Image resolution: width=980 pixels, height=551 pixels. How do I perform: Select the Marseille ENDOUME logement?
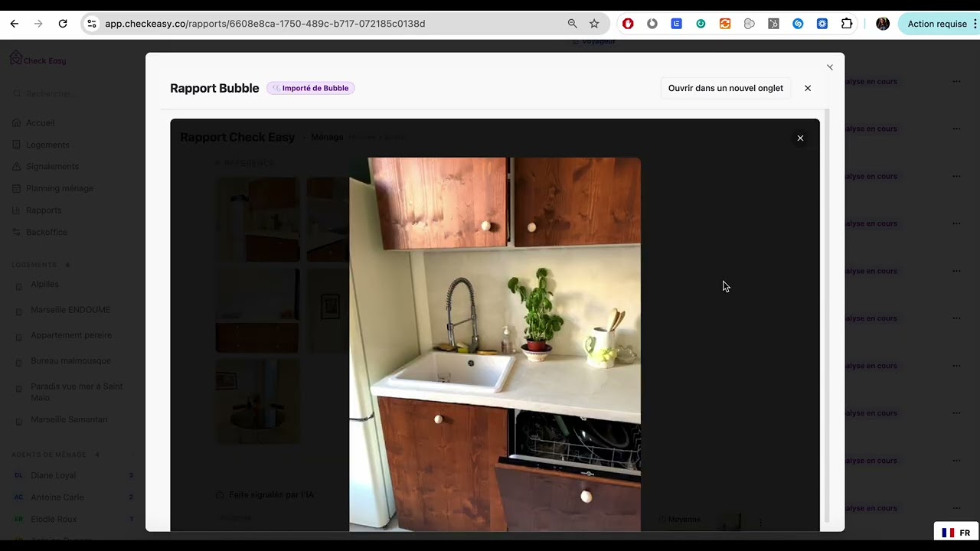[x=70, y=310]
